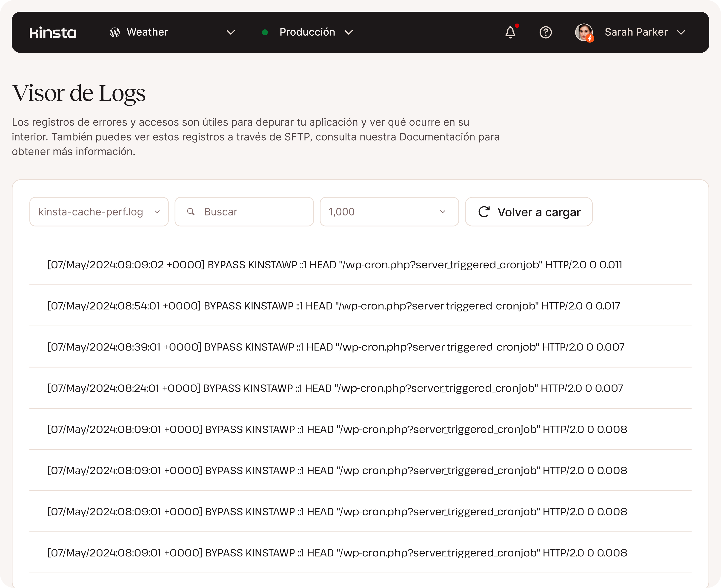This screenshot has height=588, width=721.
Task: Click the magnifier icon in search box
Action: click(191, 212)
